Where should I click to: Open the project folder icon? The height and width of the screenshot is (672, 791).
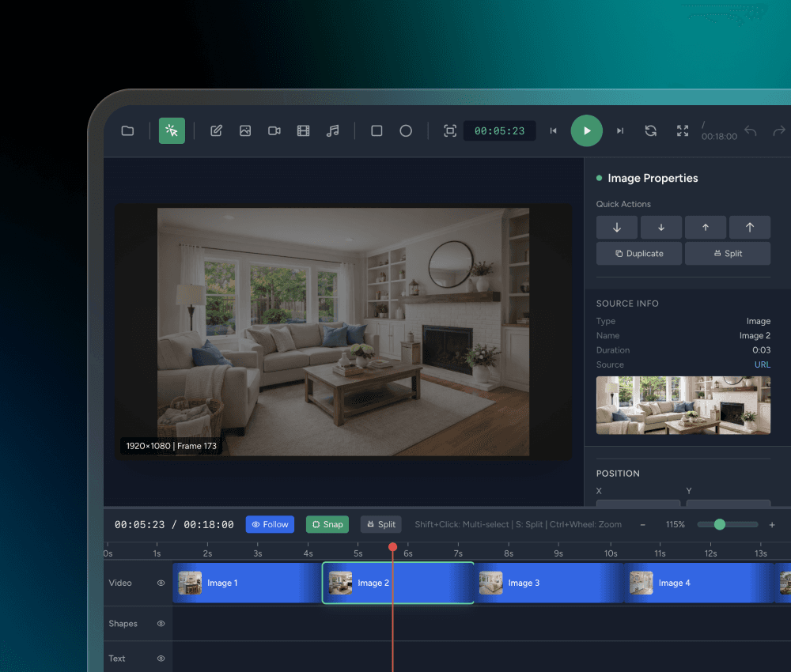point(127,131)
